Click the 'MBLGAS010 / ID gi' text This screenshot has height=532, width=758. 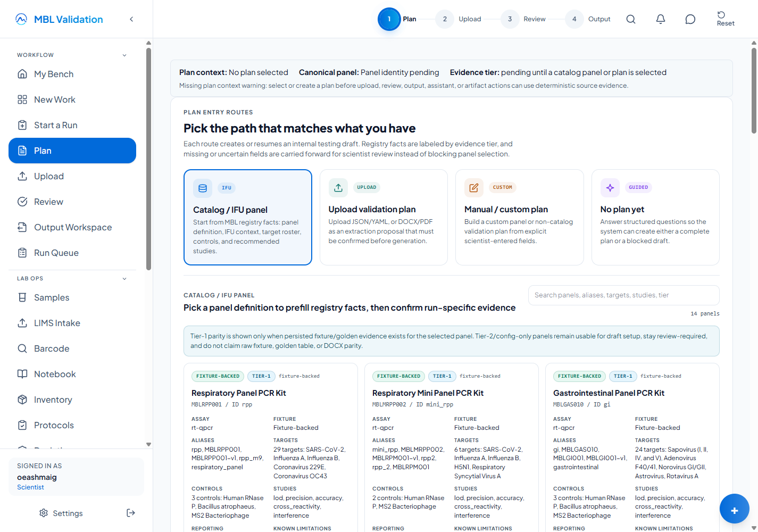click(x=582, y=404)
